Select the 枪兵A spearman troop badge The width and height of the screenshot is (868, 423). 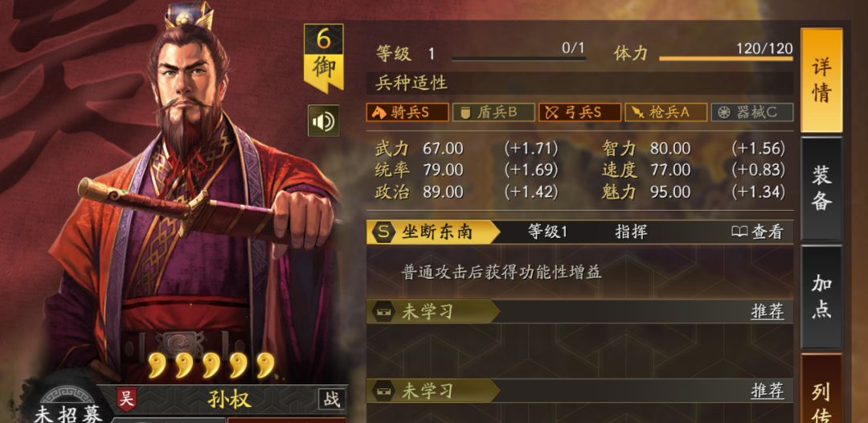[x=666, y=113]
